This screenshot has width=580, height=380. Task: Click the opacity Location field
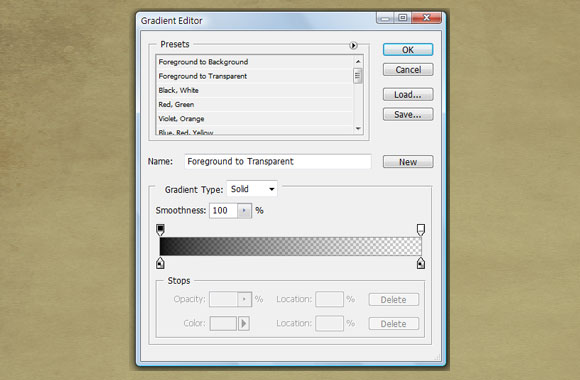click(329, 299)
